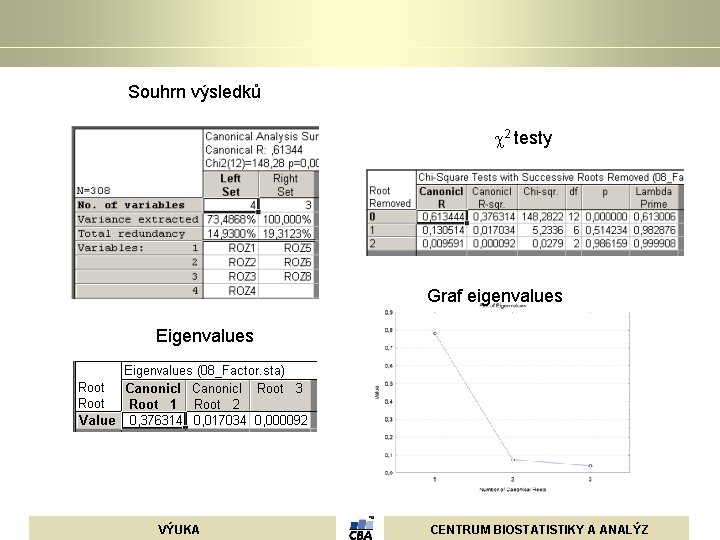Viewport: 720px width, 540px height.
Task: Click Variance extracted row label
Action: 139,219
